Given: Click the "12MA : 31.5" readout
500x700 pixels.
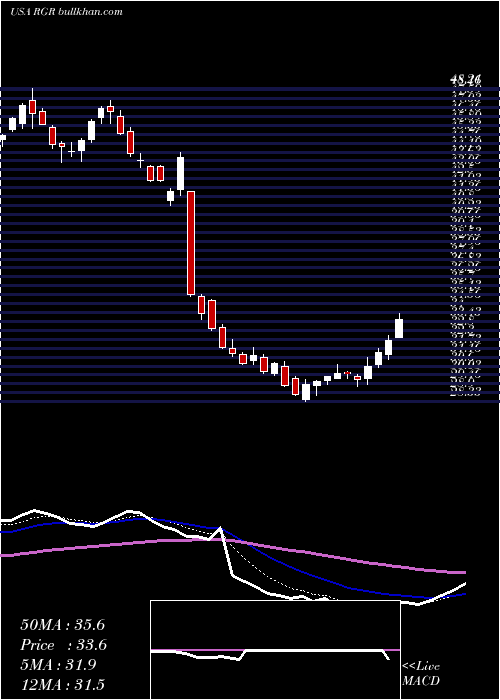Looking at the screenshot, I should pos(62,684).
